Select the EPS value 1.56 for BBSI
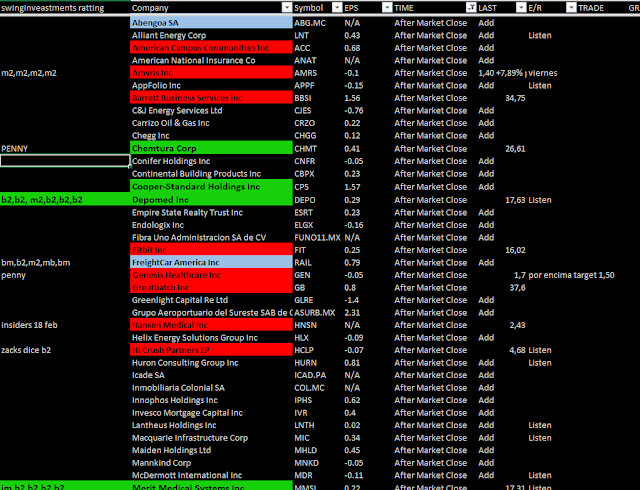This screenshot has height=490, width=640. (x=368, y=98)
